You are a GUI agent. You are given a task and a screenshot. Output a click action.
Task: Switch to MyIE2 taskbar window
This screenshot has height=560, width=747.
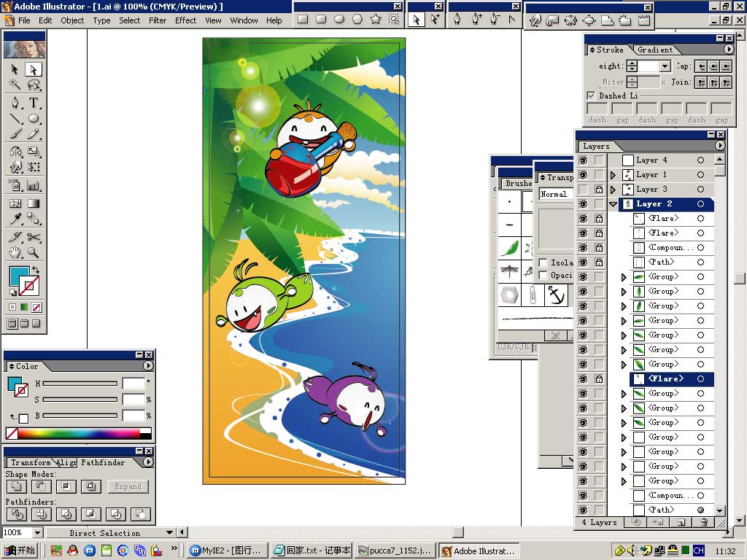tap(227, 551)
